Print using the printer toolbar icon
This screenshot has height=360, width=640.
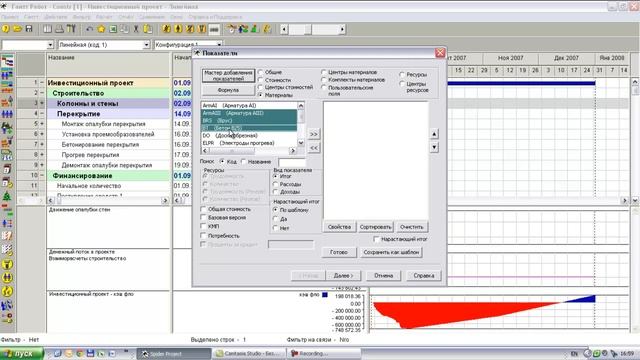pyautogui.click(x=60, y=29)
